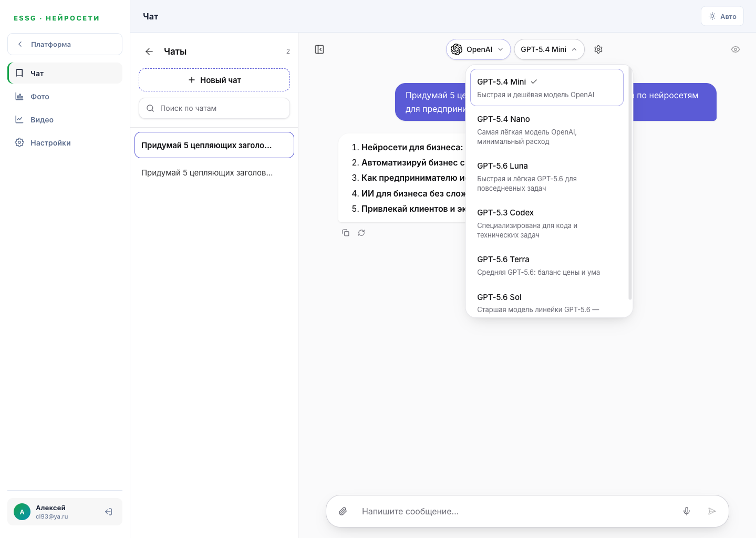Switch to the GPT-5.6 Terra model
756x538 pixels.
547,265
